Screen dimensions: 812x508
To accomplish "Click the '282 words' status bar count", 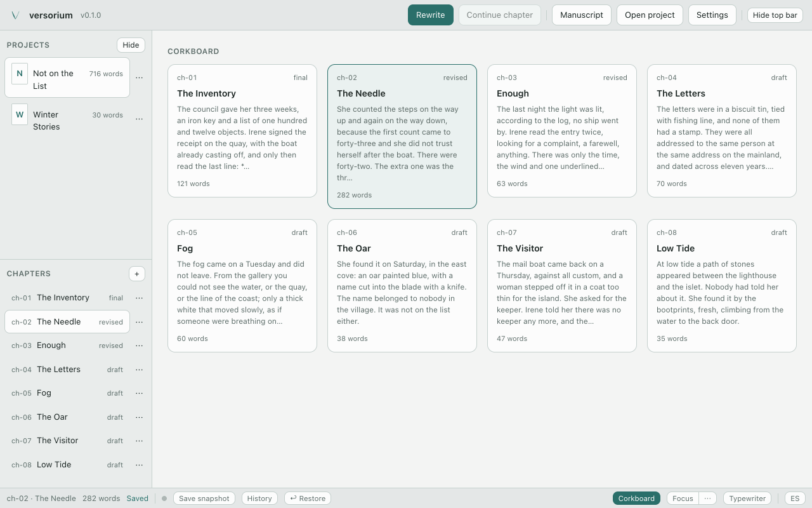I will [x=101, y=498].
